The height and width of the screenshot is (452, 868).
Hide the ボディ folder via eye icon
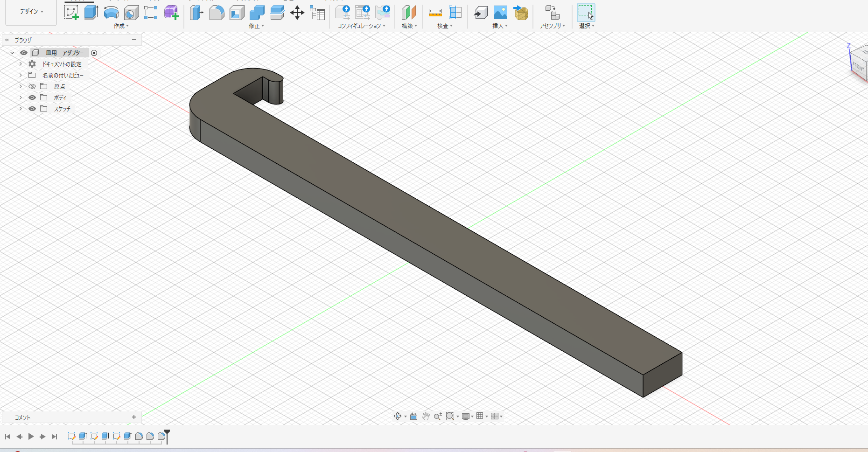32,97
